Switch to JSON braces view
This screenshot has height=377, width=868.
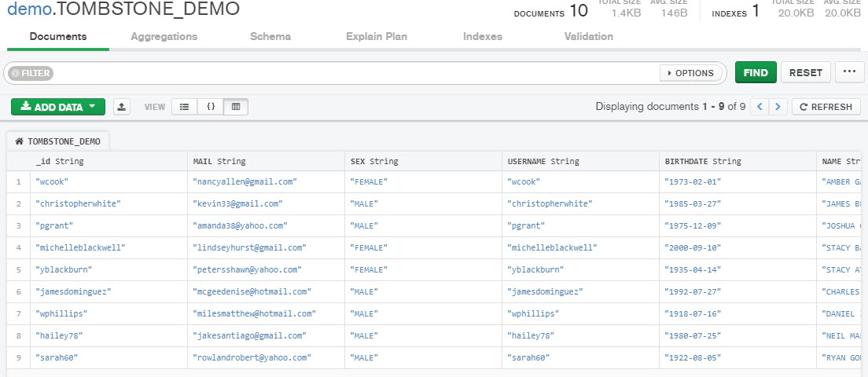(211, 107)
